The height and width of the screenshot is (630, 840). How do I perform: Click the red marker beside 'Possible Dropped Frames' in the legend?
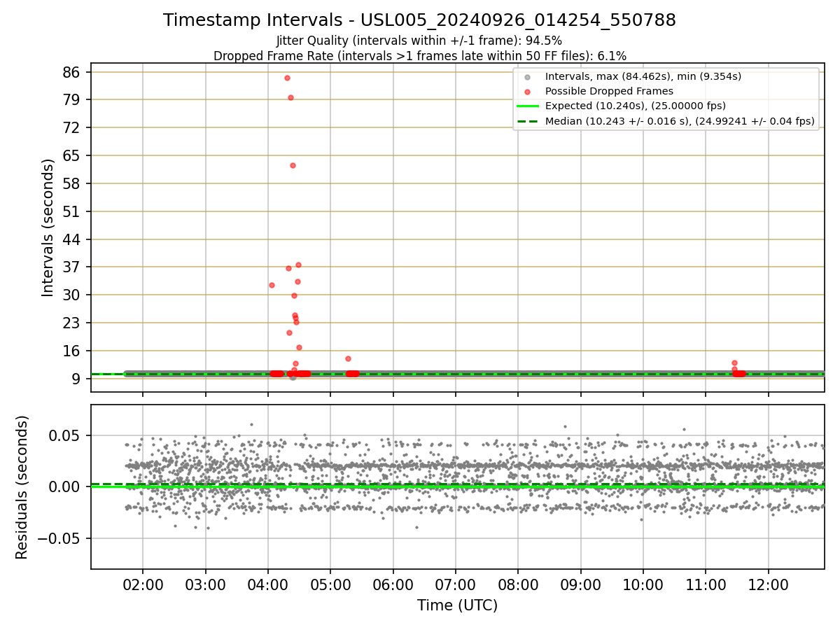(528, 92)
